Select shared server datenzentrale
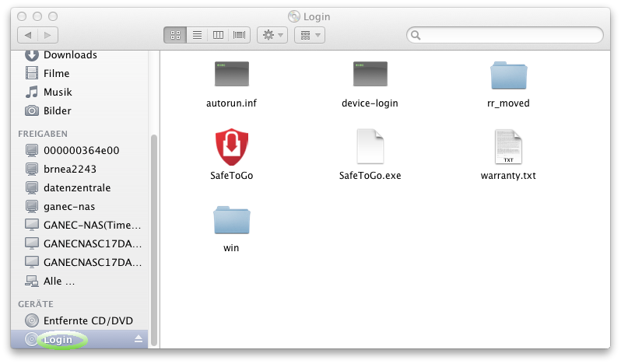Screen dimensions: 621x364 (79, 187)
